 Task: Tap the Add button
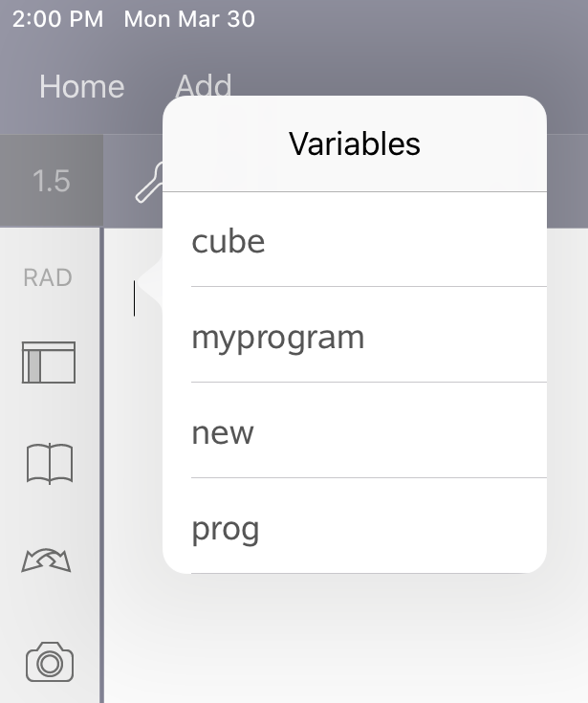(203, 85)
